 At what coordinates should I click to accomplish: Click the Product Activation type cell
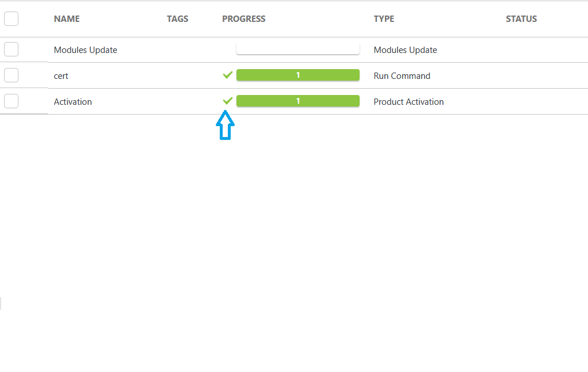pos(408,102)
